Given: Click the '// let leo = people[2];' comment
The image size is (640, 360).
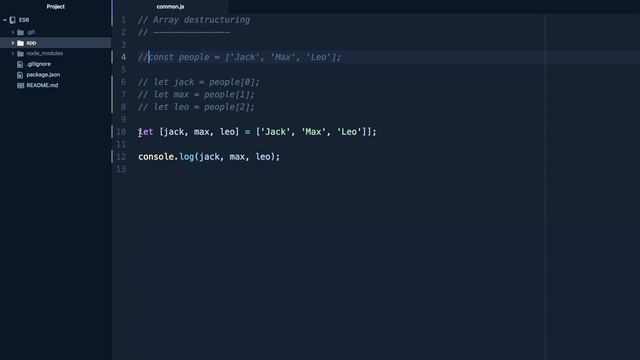Looking at the screenshot, I should point(196,107).
